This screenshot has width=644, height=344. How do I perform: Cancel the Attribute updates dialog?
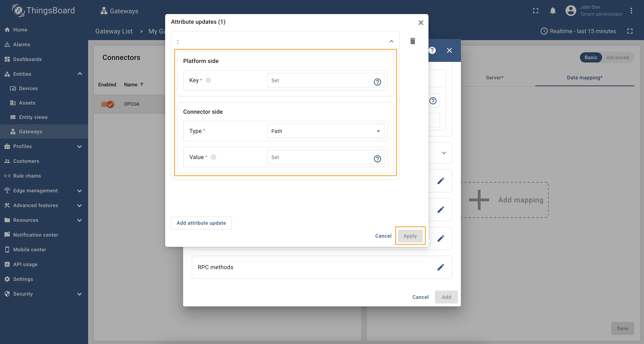pos(383,236)
